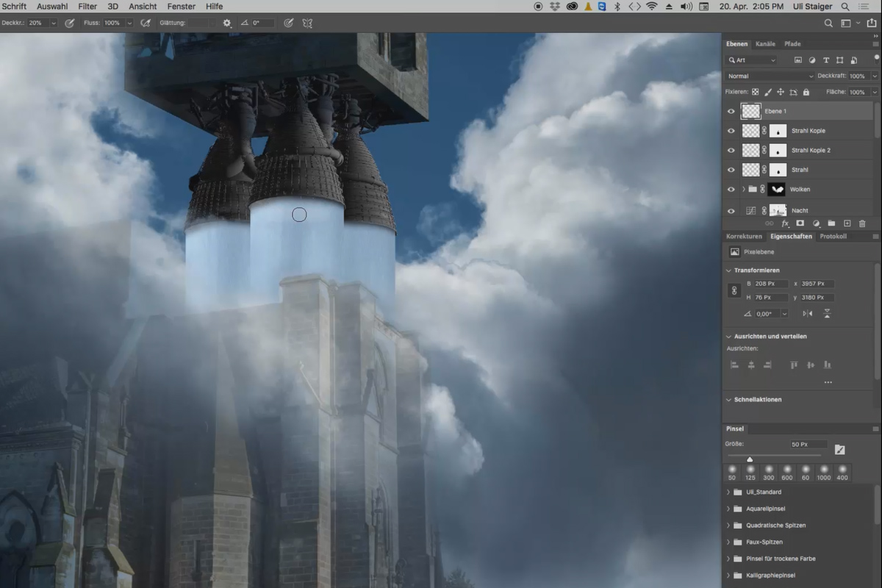Filter layers by pixel layers

click(798, 60)
